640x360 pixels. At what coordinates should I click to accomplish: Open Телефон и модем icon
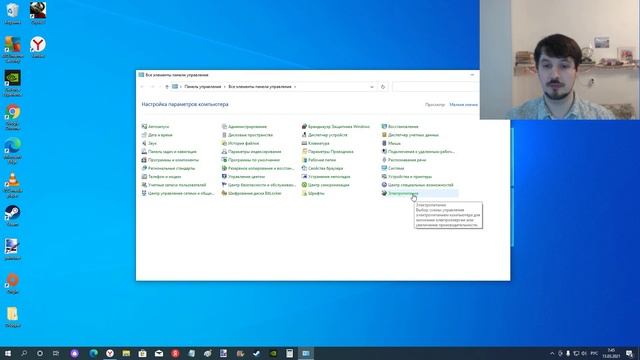[144, 177]
